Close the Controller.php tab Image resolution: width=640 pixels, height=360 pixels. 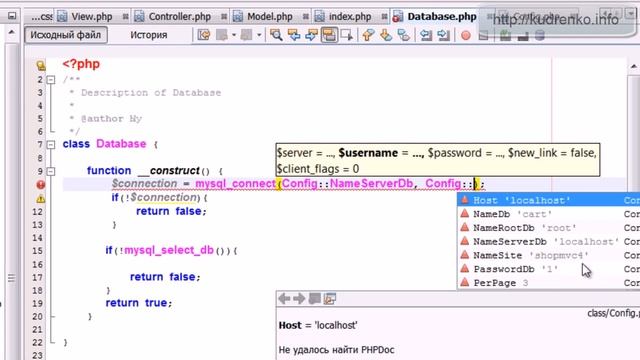click(224, 17)
